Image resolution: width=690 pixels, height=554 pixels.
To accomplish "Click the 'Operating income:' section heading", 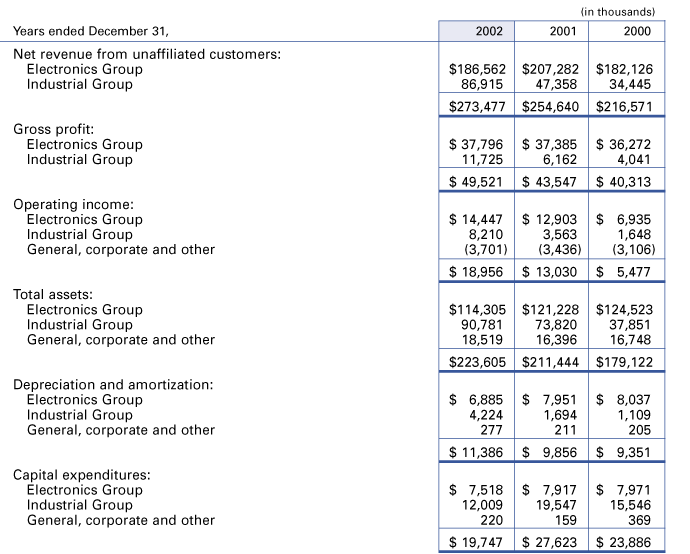I will point(74,204).
